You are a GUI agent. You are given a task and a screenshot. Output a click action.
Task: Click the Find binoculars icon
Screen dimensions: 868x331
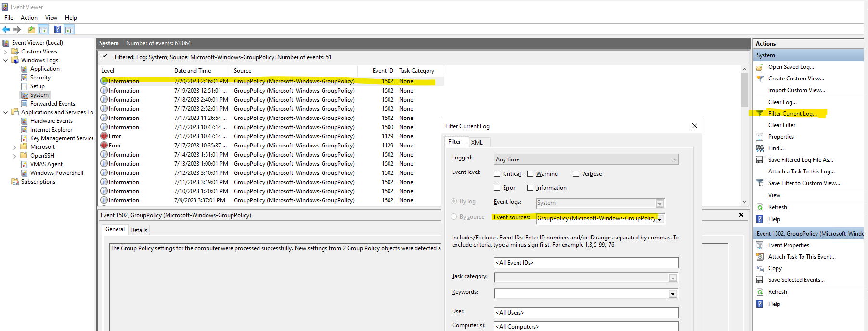(x=760, y=148)
